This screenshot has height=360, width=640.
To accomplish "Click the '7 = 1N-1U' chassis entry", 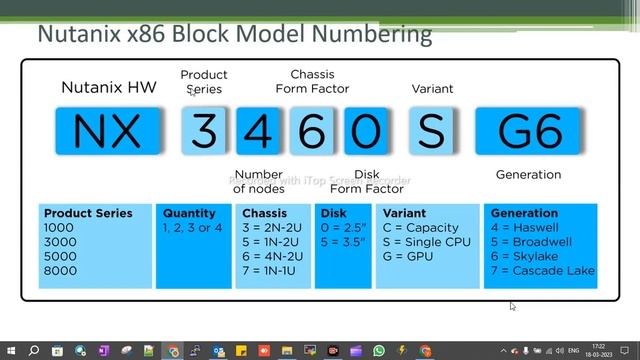I will click(x=269, y=271).
